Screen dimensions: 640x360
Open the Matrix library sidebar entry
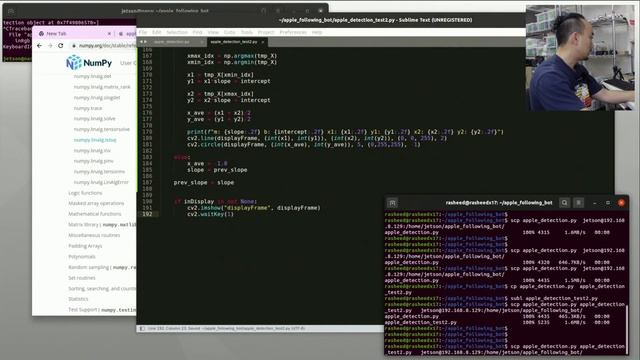(x=102, y=224)
